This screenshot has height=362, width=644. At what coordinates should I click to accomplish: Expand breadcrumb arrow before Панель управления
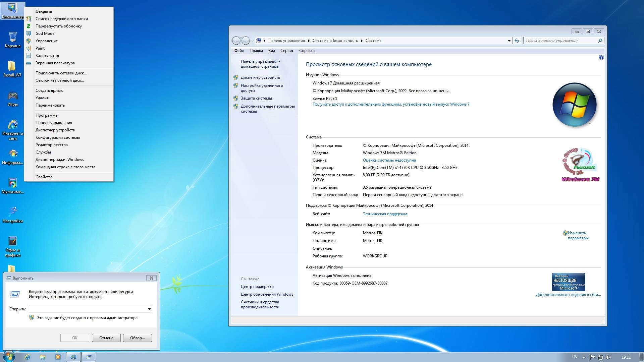[x=265, y=41]
